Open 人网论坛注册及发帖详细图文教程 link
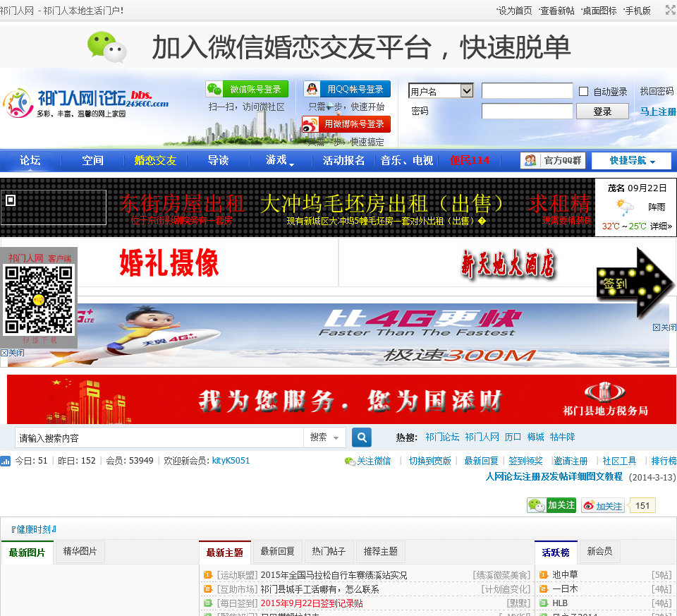The height and width of the screenshot is (616, 677). tap(554, 476)
